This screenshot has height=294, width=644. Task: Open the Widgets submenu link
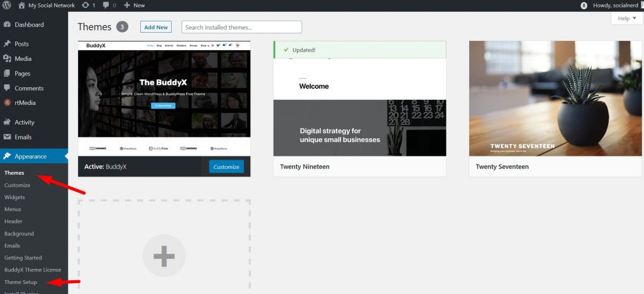click(x=14, y=197)
